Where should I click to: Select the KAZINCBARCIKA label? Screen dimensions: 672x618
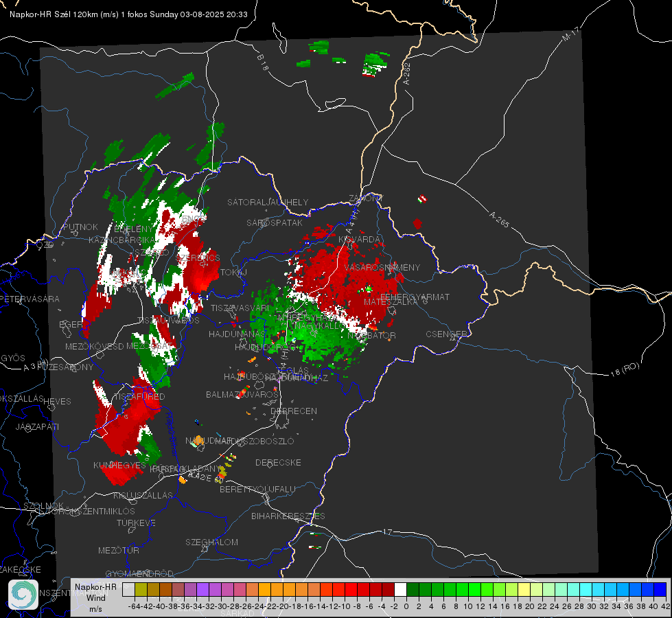pyautogui.click(x=121, y=240)
